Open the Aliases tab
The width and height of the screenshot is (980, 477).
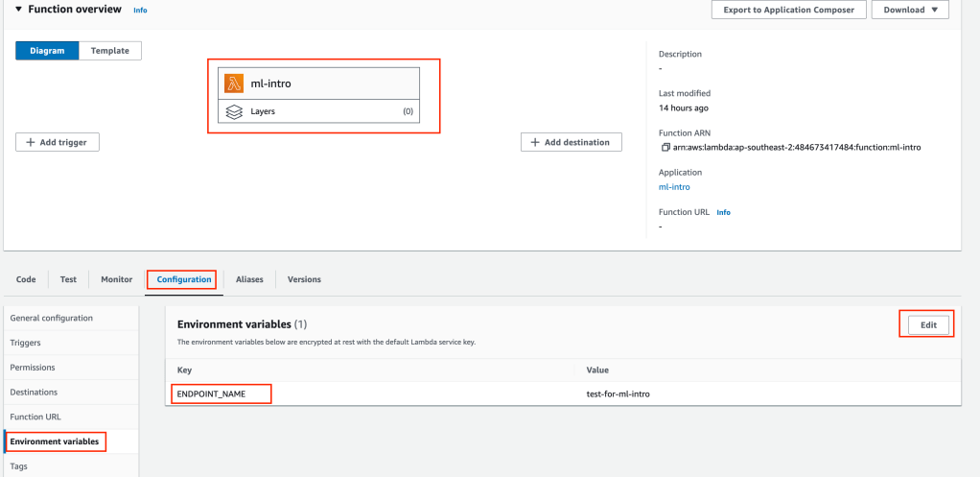[x=249, y=279]
